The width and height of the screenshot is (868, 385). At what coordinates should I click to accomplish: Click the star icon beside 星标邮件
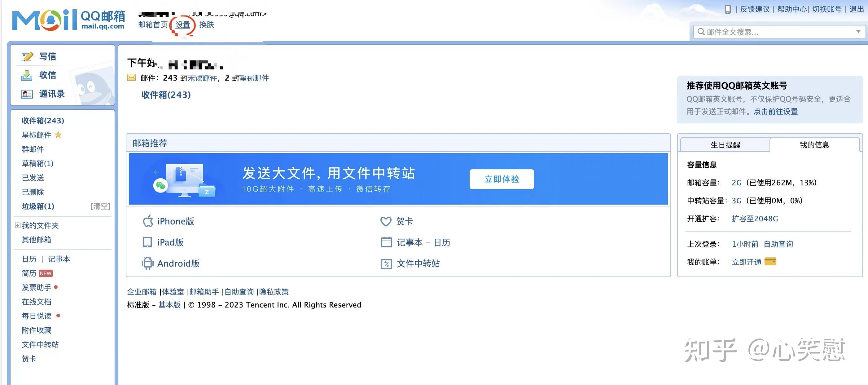[58, 135]
